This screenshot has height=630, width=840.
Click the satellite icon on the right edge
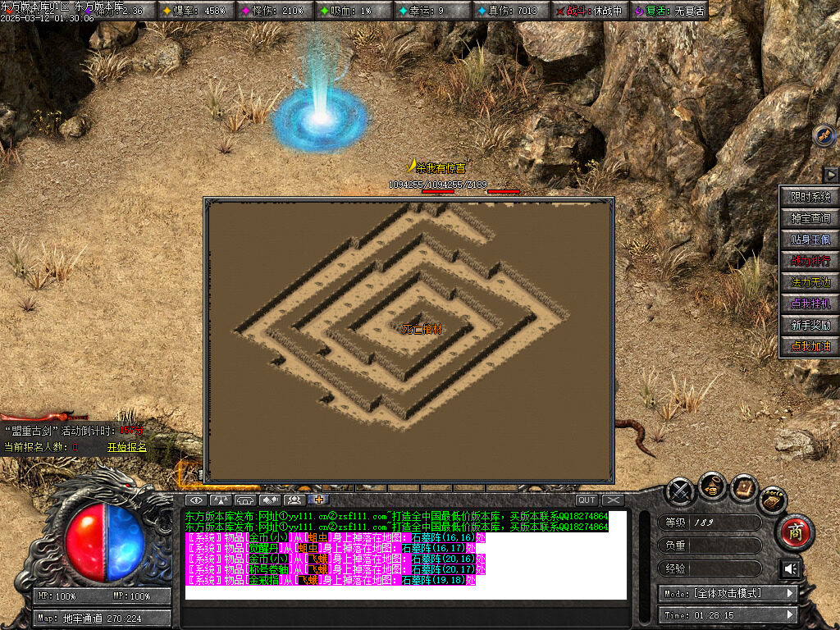[824, 135]
